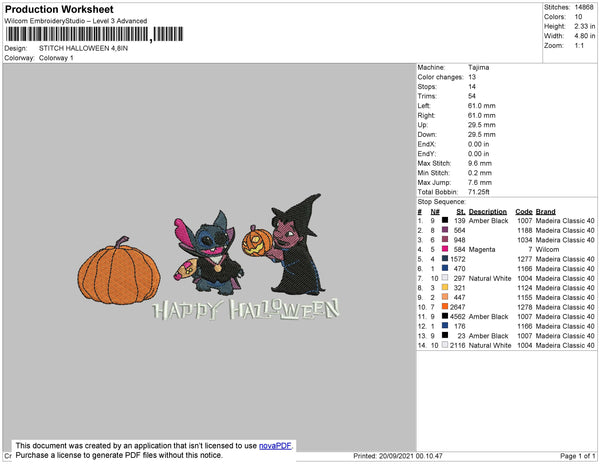Click the Height value 2.33 in
The height and width of the screenshot is (464, 600).
click(585, 26)
